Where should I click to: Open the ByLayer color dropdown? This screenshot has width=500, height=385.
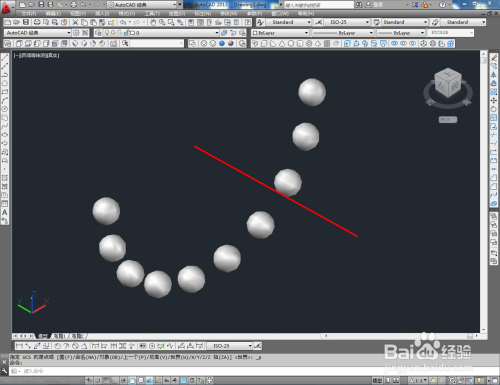pyautogui.click(x=280, y=33)
